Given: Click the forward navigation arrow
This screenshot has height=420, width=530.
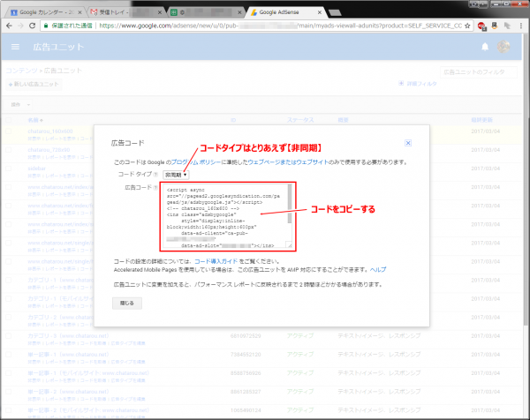Looking at the screenshot, I should tap(20, 26).
